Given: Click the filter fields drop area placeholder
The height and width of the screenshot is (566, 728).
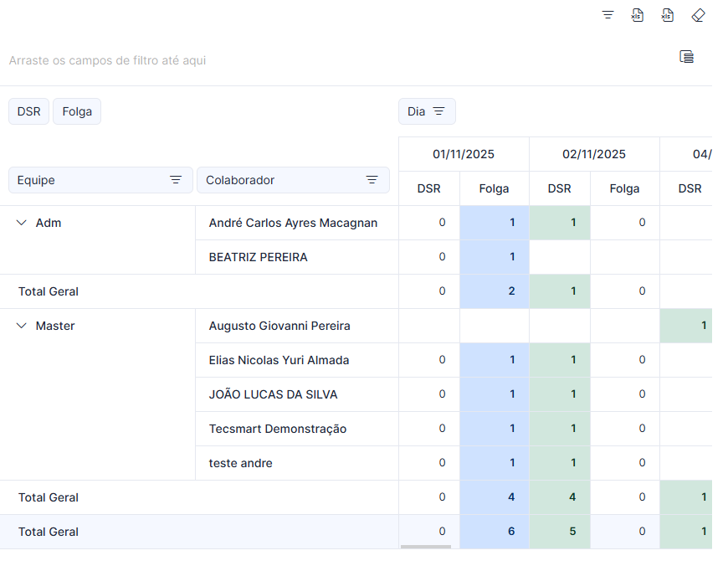Looking at the screenshot, I should point(107,60).
